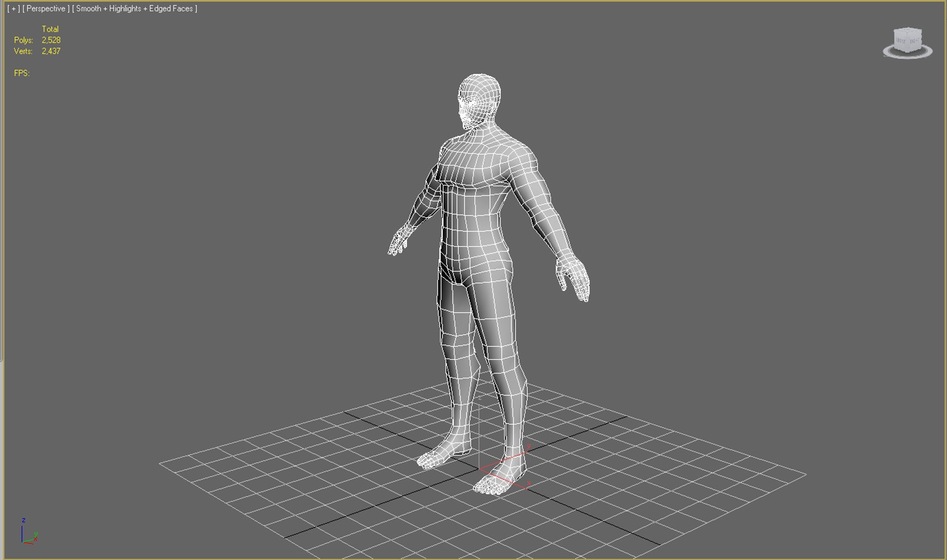This screenshot has height=560, width=947.
Task: Click the world axis tripod icon
Action: [29, 531]
